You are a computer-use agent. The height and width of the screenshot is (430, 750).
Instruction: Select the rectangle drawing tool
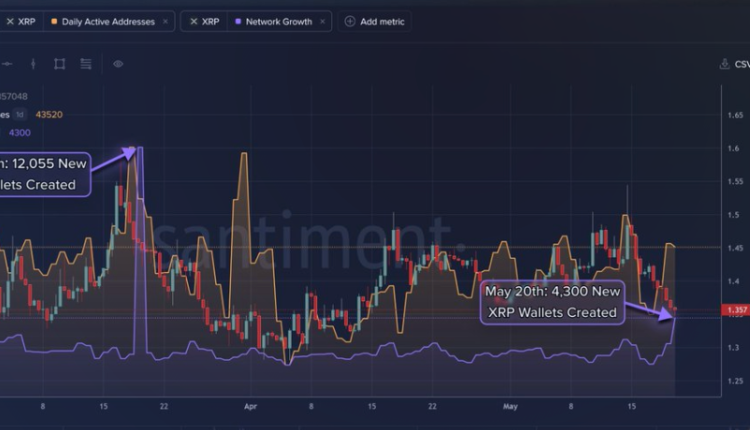coord(59,64)
